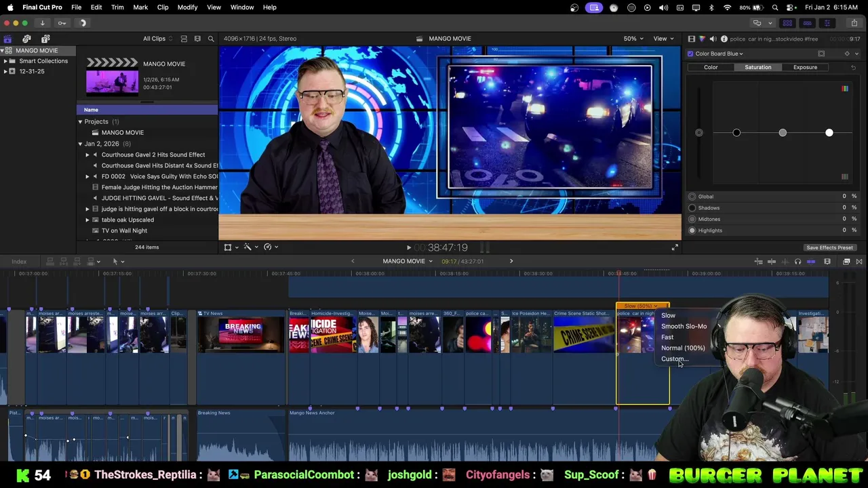Viewport: 868px width, 488px height.
Task: Choose Slow from the retime menu
Action: pos(668,315)
